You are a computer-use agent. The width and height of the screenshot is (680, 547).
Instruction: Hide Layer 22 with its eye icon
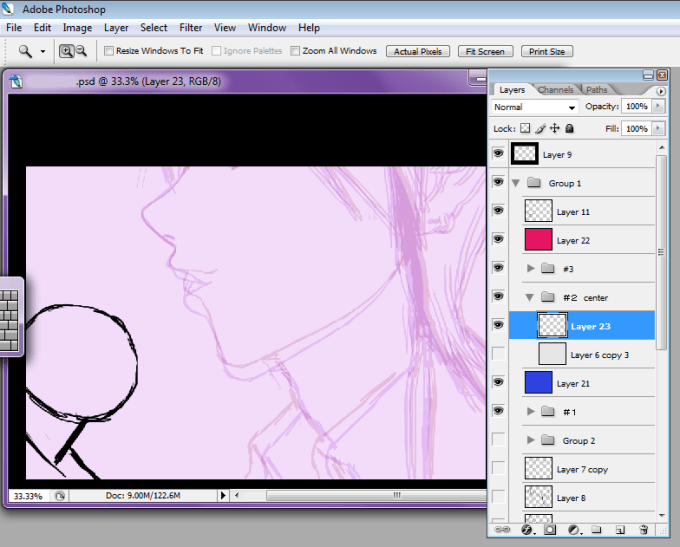click(x=498, y=239)
